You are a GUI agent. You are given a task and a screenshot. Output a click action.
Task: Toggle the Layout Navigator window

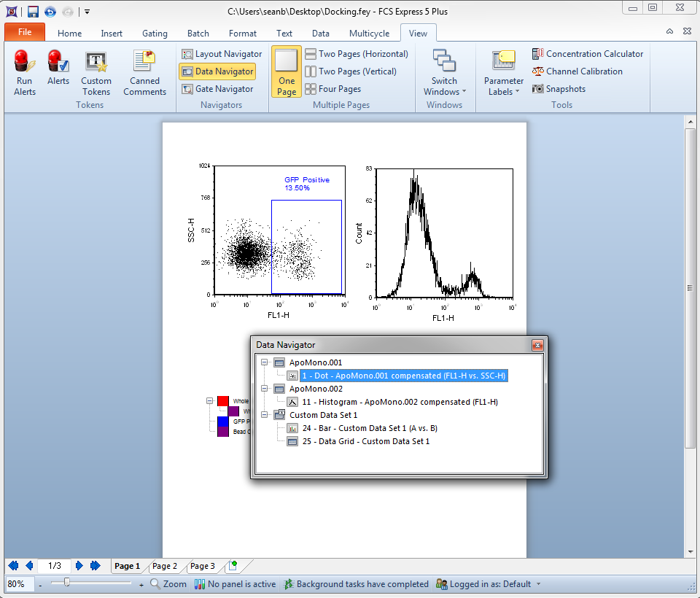click(222, 54)
